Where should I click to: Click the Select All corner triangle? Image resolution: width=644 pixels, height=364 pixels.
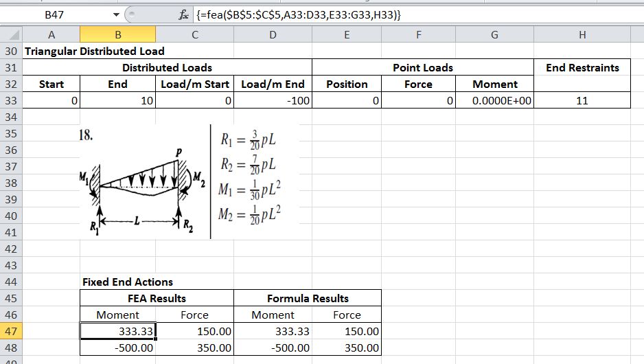(x=12, y=34)
